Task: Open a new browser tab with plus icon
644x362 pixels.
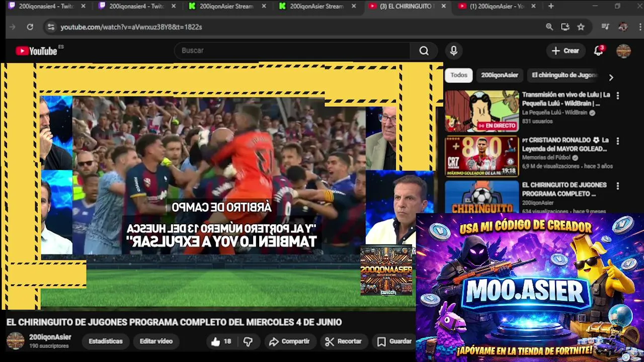Action: coord(551,6)
